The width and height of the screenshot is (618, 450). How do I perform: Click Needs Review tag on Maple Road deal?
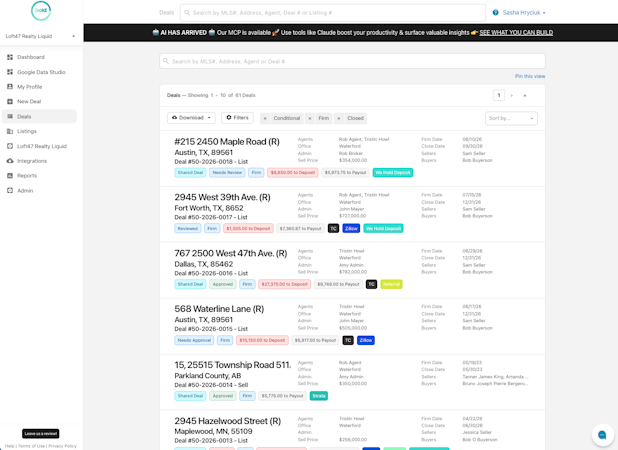(227, 173)
